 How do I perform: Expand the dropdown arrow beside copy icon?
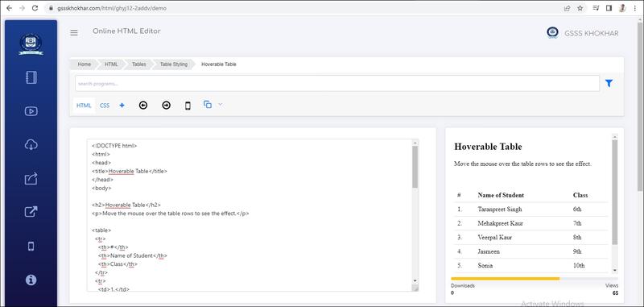pyautogui.click(x=220, y=105)
